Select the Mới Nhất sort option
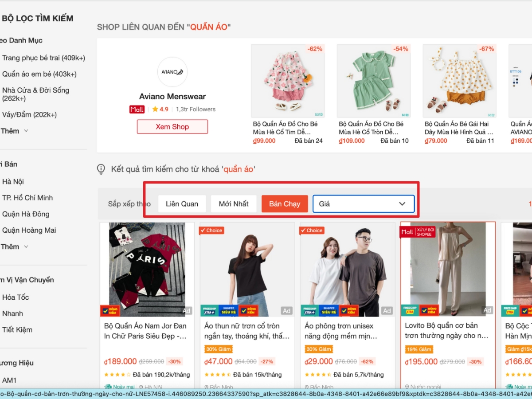 234,203
